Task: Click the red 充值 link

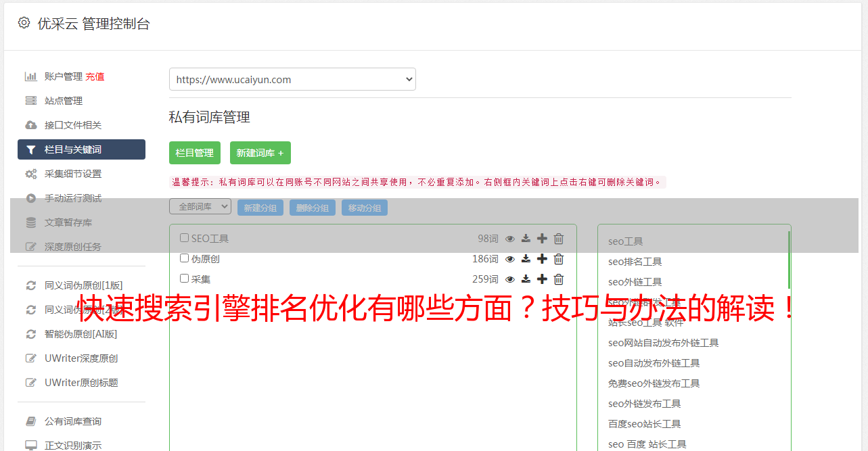Action: tap(95, 76)
